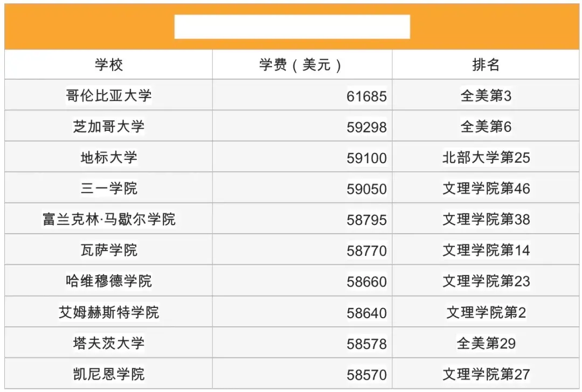The height and width of the screenshot is (392, 582).
Task: Click the blank white title box
Action: (x=292, y=27)
